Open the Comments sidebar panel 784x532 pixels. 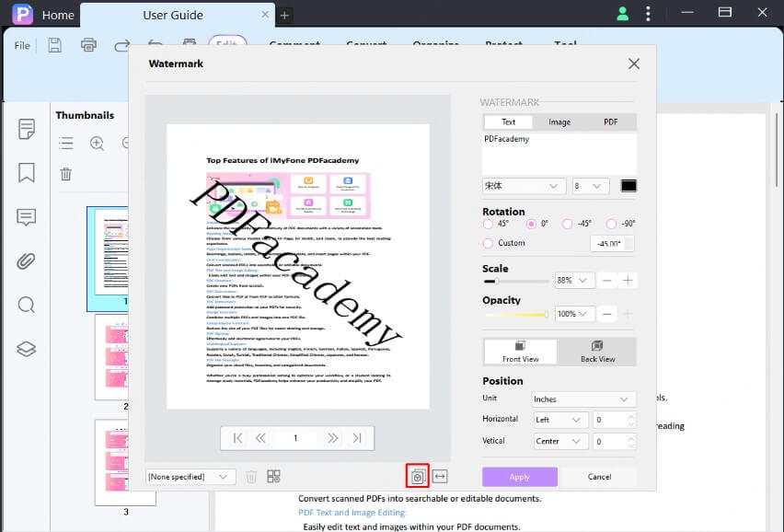tap(26, 217)
